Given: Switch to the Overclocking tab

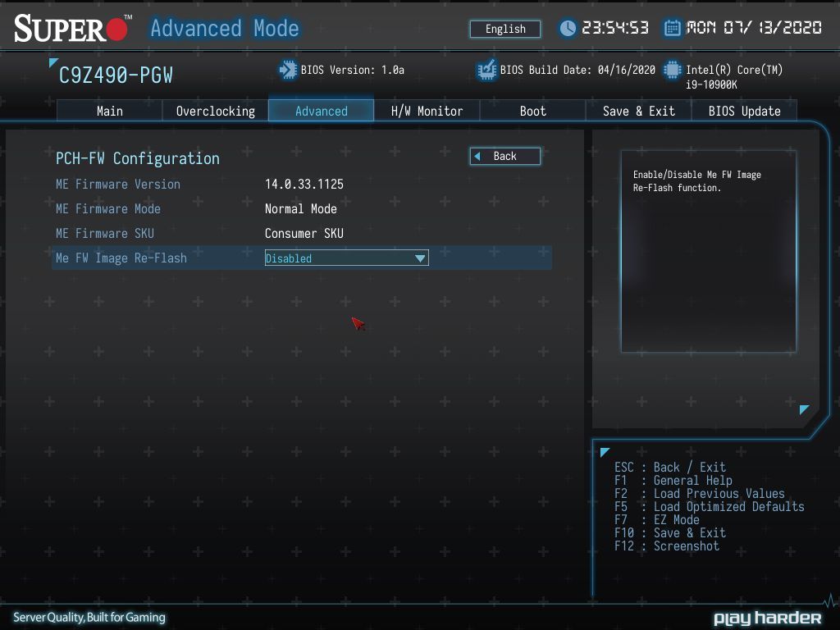Looking at the screenshot, I should 216,111.
